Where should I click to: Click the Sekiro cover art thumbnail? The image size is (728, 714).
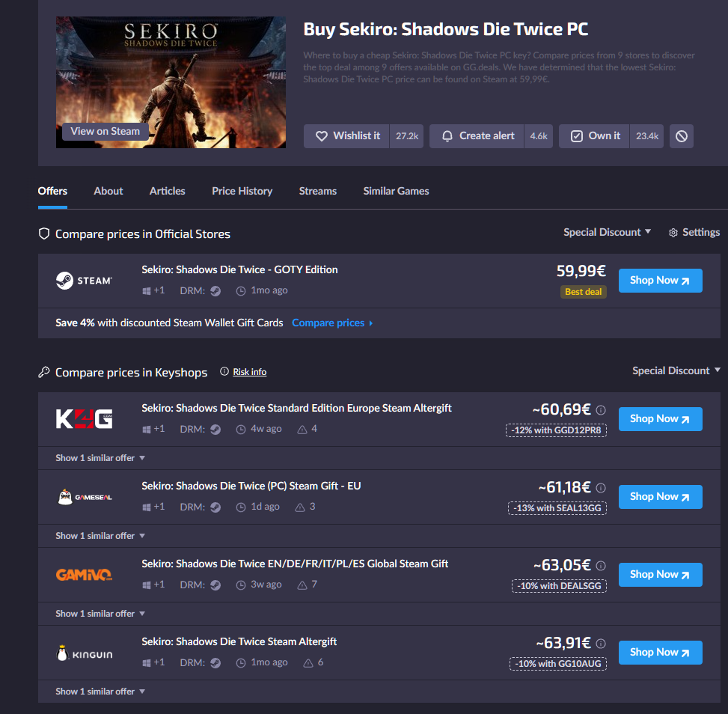(x=171, y=82)
